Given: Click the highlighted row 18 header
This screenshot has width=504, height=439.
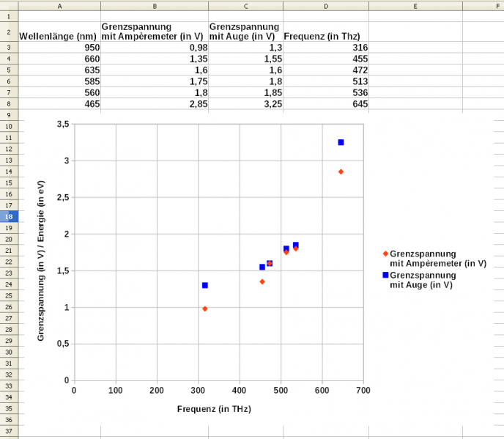Looking at the screenshot, I should pos(9,217).
